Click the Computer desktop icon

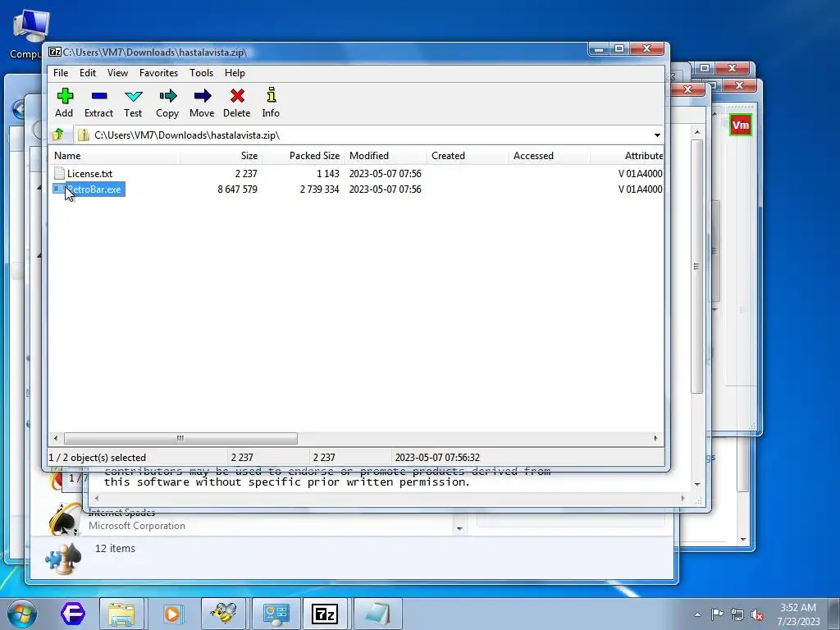click(30, 25)
